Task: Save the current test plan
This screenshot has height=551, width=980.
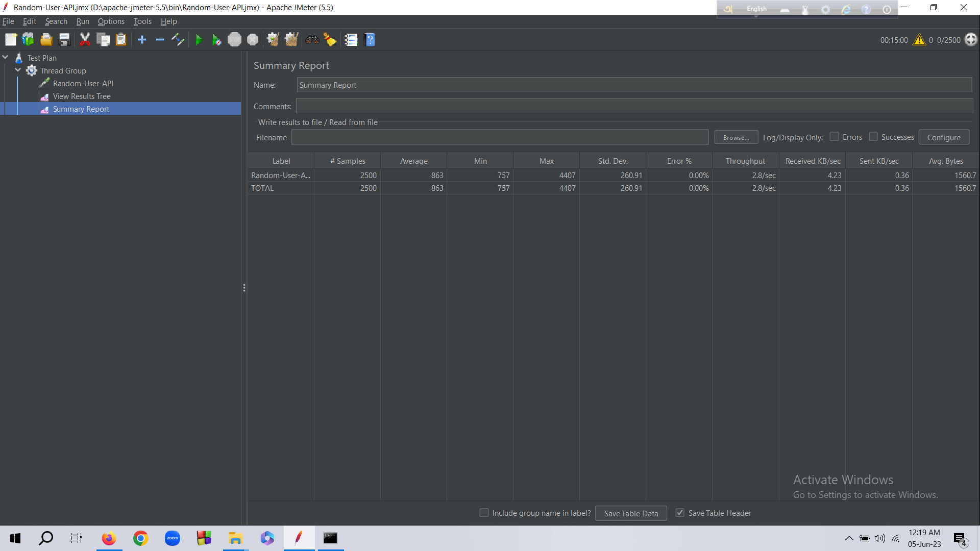Action: (64, 39)
